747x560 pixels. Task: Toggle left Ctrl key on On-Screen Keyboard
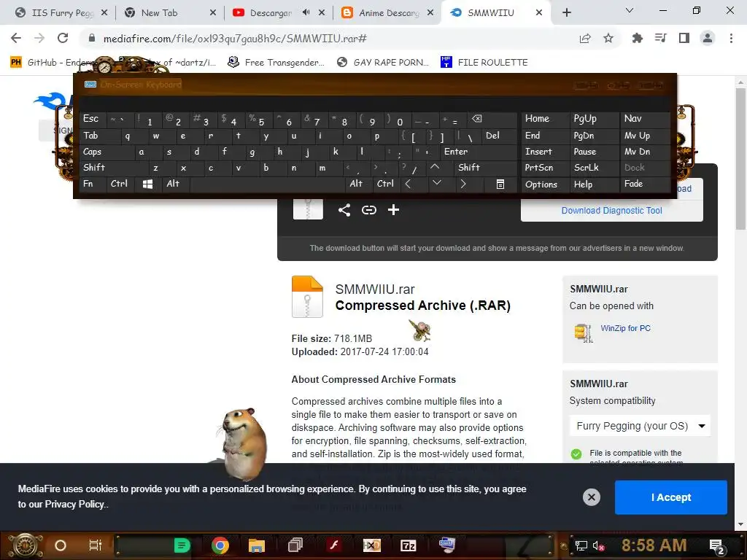click(120, 184)
